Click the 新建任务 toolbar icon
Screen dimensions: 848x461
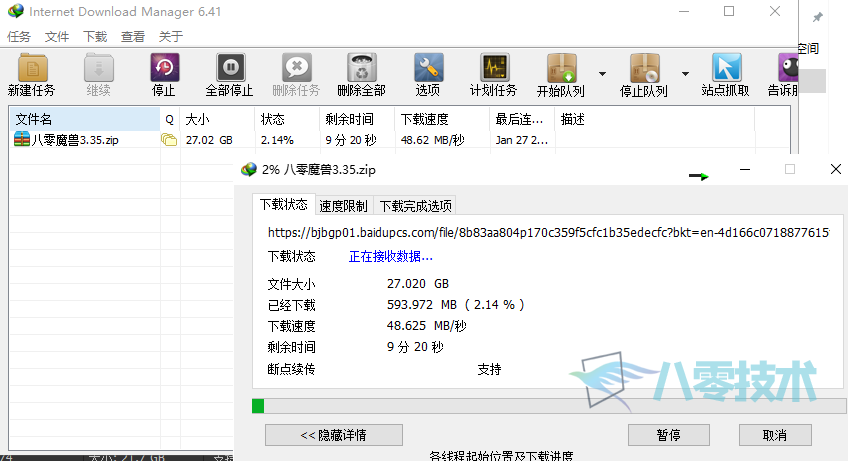(x=32, y=68)
